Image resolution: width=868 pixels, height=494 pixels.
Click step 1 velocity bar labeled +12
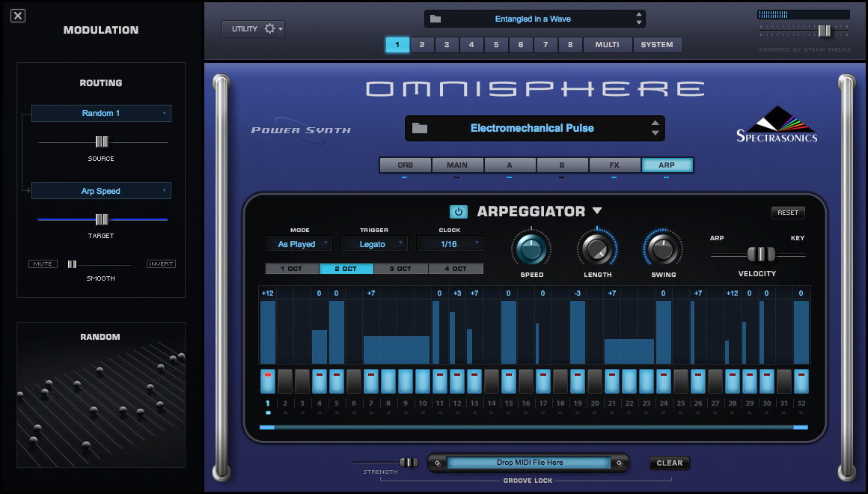pyautogui.click(x=268, y=332)
